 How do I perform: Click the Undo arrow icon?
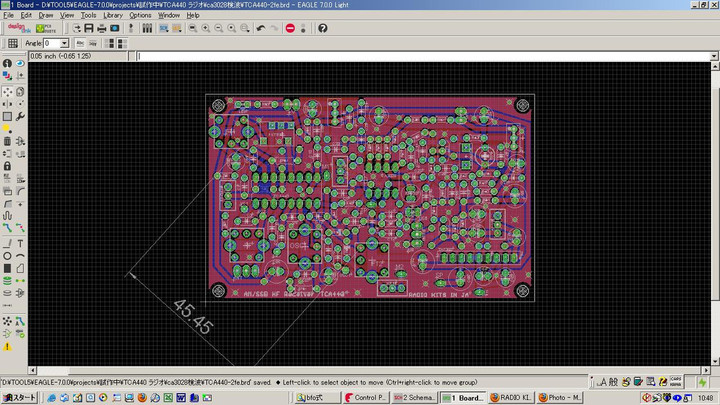point(260,28)
